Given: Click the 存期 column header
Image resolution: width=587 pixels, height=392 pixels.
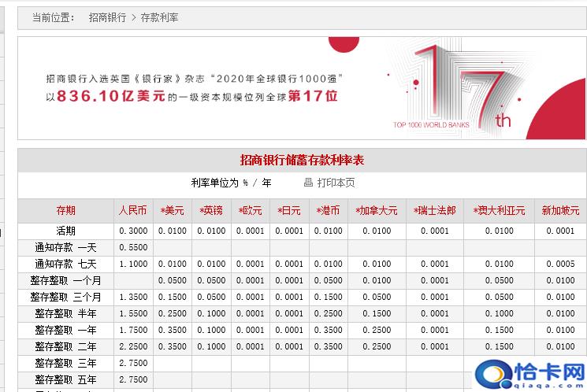Looking at the screenshot, I should click(66, 211).
